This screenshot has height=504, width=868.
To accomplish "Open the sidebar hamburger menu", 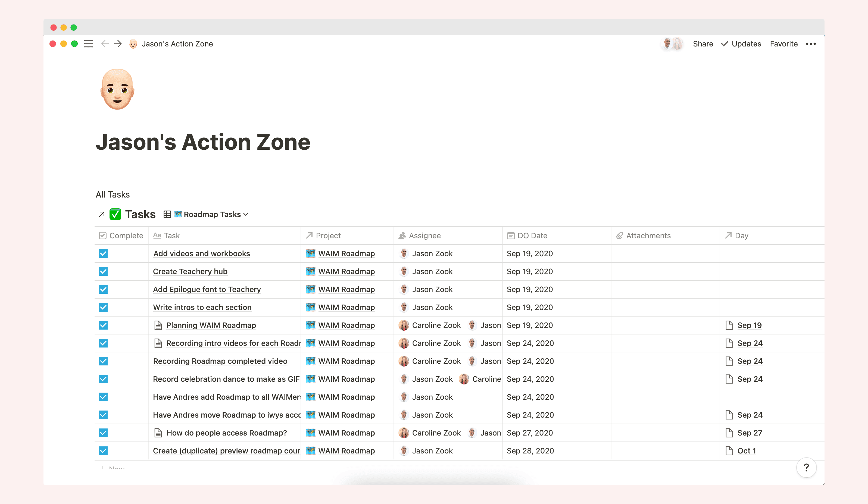I will (x=88, y=44).
